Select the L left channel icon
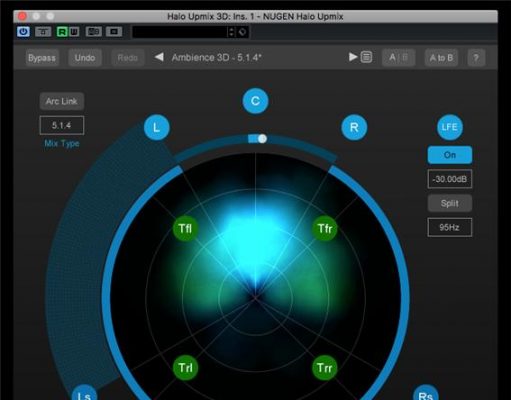Viewport: 511px width, 400px height. tap(156, 127)
